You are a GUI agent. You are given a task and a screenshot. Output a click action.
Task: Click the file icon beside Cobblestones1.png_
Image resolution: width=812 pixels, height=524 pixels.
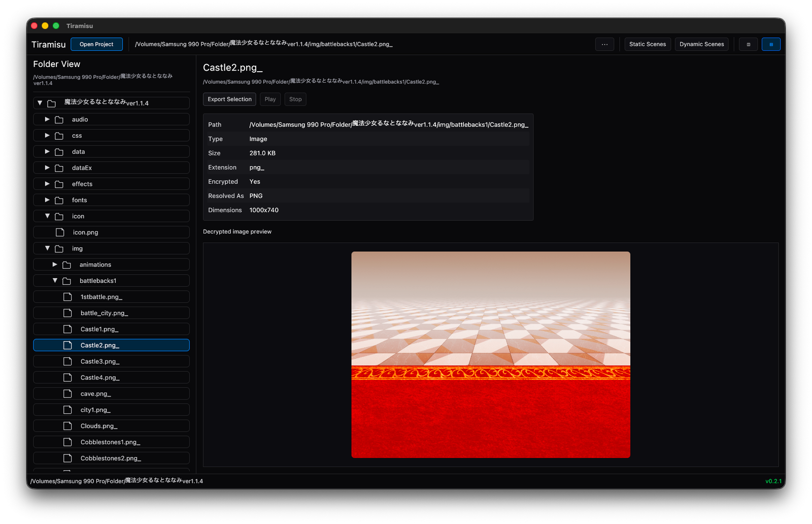(x=68, y=442)
